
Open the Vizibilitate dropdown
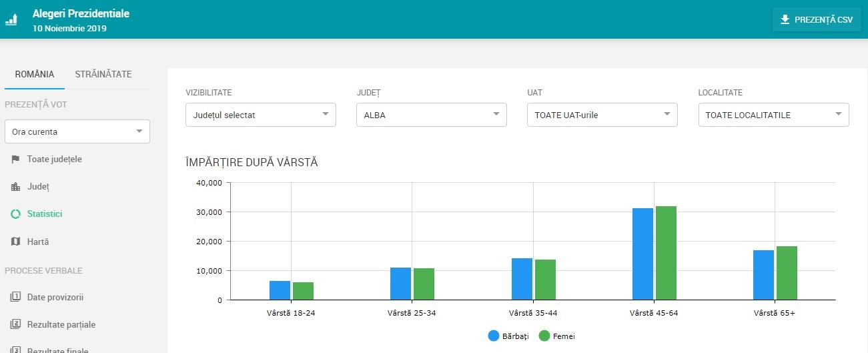(260, 115)
